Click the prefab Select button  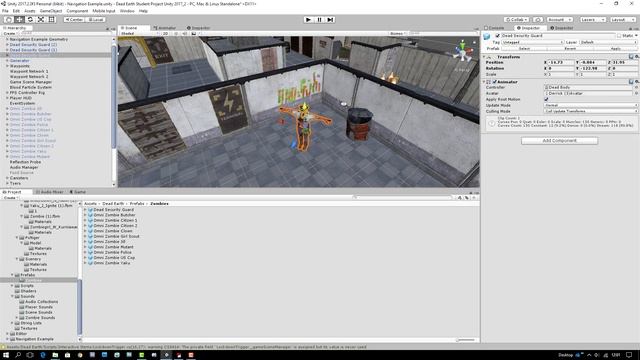pyautogui.click(x=524, y=49)
